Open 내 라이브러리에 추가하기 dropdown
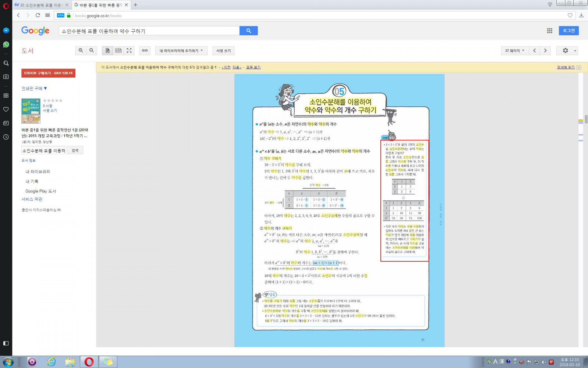Image resolution: width=588 pixels, height=368 pixels. coord(181,50)
